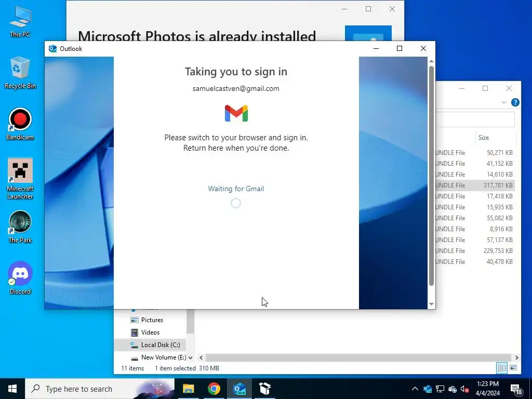Viewport: 532px width, 399px height.
Task: Select the 50,271 KB file row
Action: click(475, 153)
